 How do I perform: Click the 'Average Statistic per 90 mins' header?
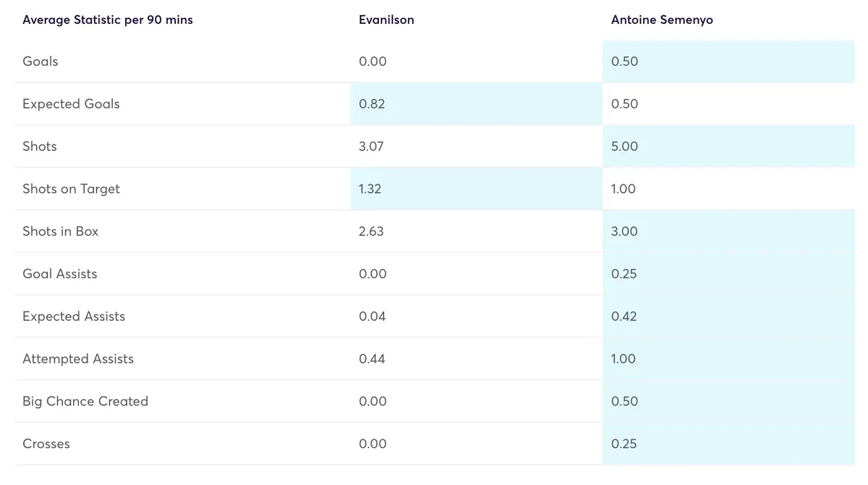[108, 20]
